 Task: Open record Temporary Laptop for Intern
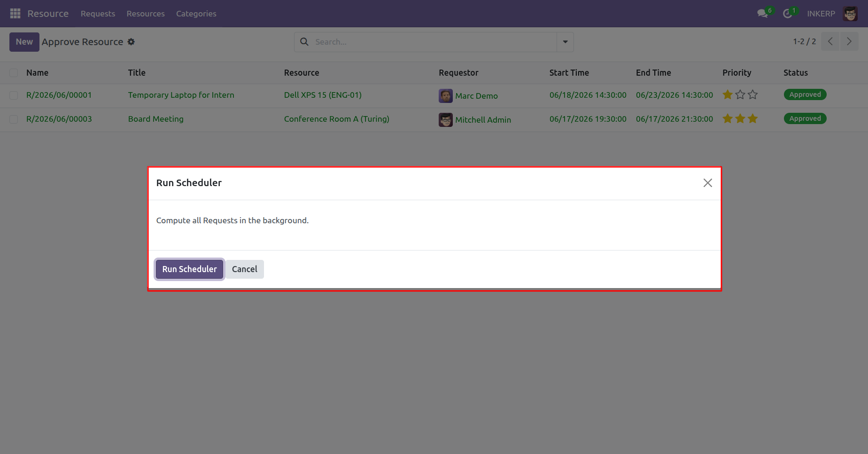coord(181,95)
